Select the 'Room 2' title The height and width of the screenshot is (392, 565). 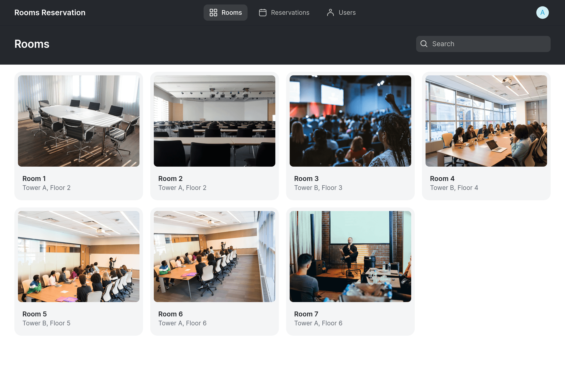[170, 179]
